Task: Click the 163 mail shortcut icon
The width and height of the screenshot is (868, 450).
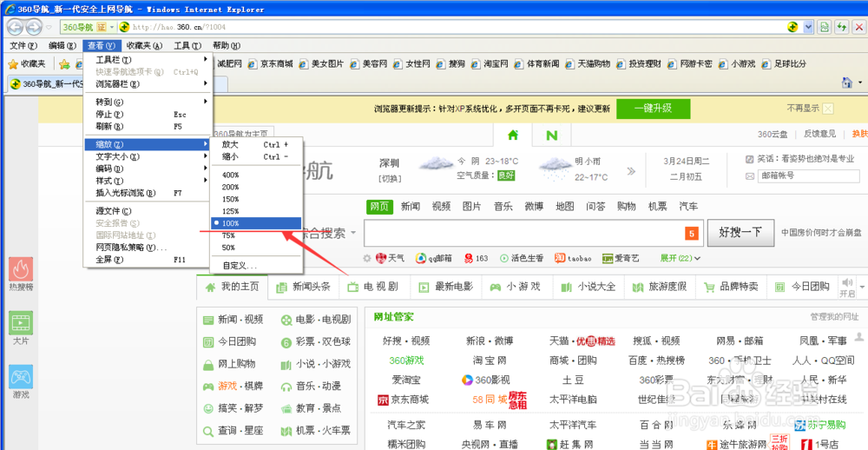Action: [469, 258]
